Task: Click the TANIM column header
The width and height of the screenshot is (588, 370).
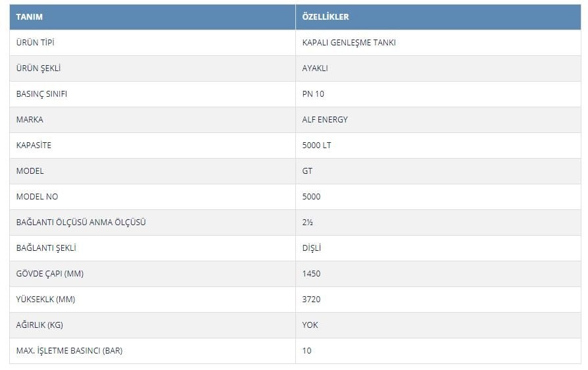Action: coord(152,17)
